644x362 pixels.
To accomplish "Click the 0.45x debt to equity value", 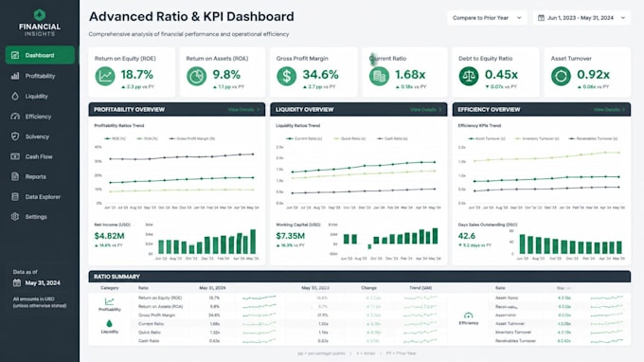I will (501, 75).
